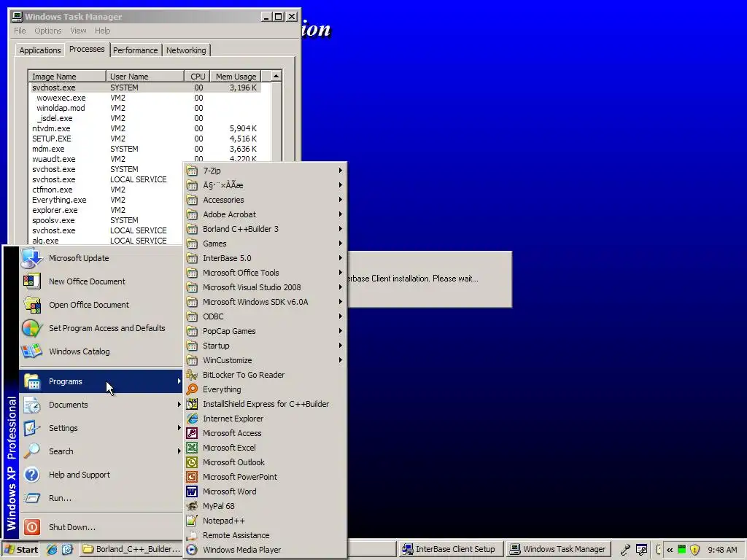Open the Settings submenu in Start menu
This screenshot has height=560, width=747.
coord(101,428)
